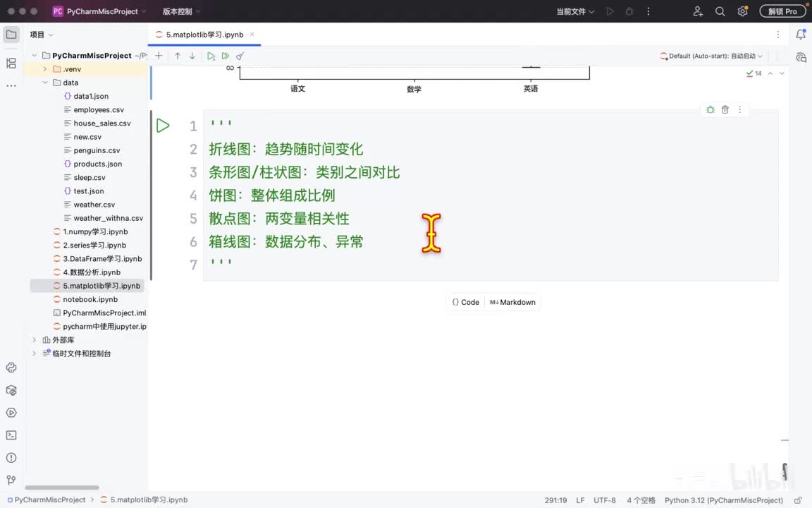Open the inspections widget showing 14
812x508 pixels.
pyautogui.click(x=753, y=73)
